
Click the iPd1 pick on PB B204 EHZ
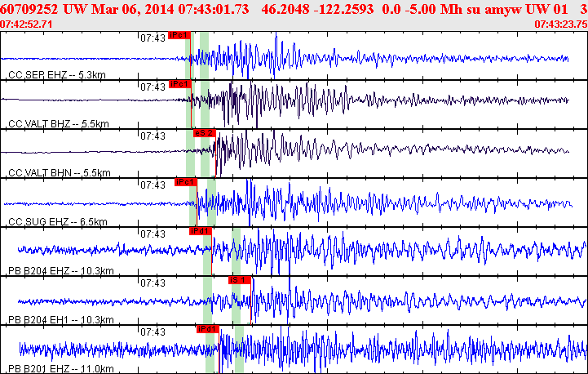[201, 231]
